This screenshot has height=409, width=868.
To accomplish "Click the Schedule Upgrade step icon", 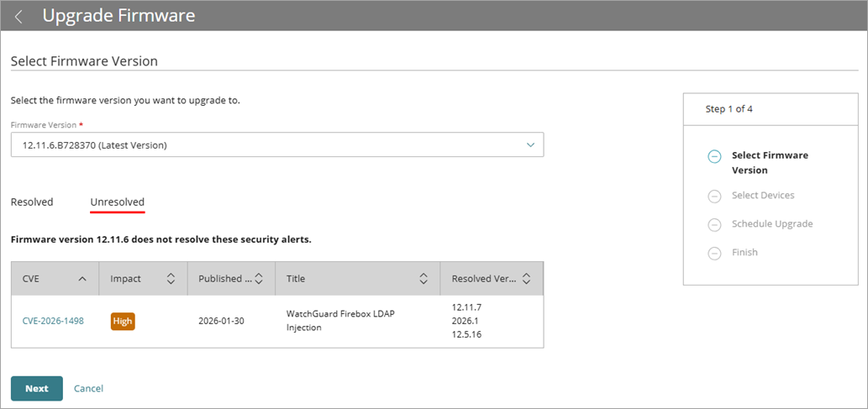I will [x=715, y=225].
